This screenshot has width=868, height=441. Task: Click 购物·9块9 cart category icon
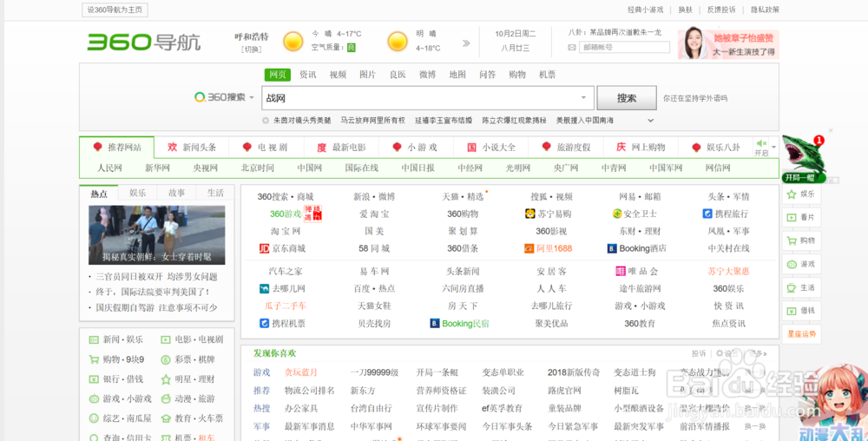click(x=94, y=359)
